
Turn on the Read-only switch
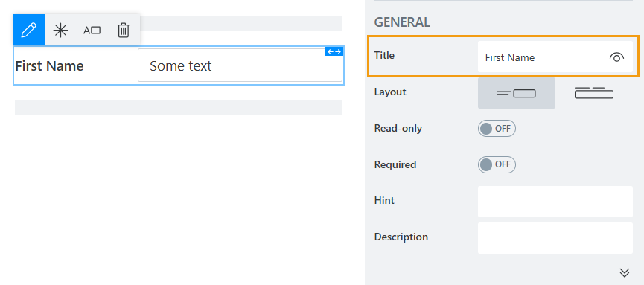[497, 129]
